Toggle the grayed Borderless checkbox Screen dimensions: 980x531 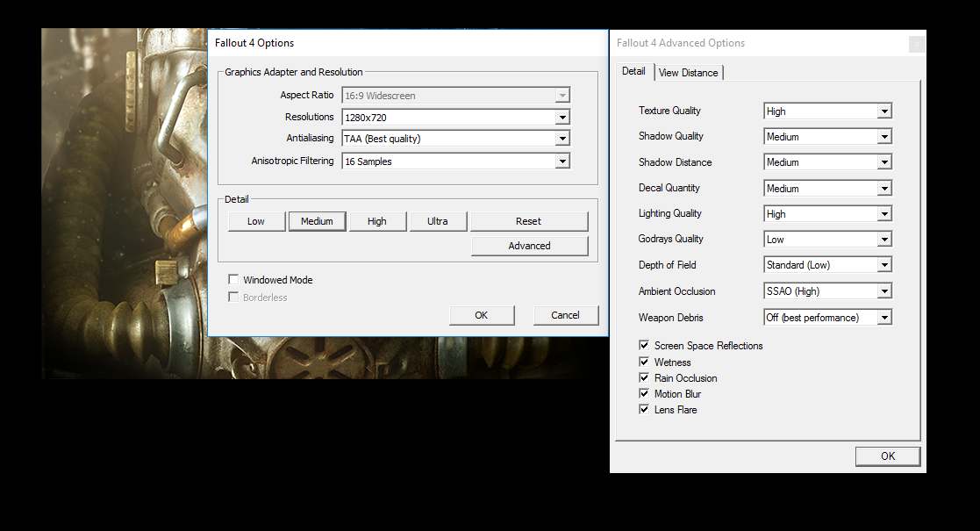[233, 297]
